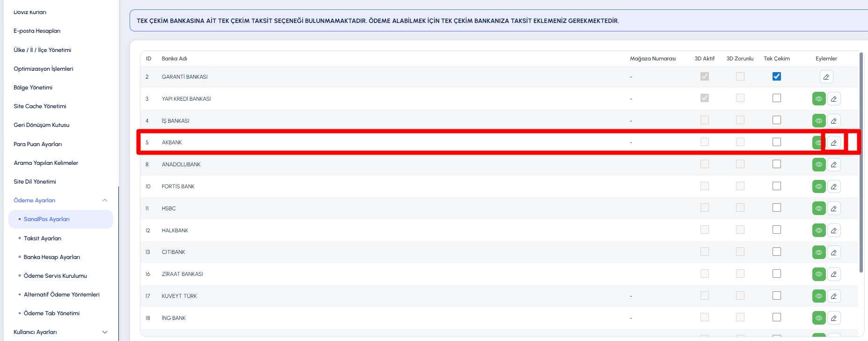Edit the GARANTİ BANKASI row with pencil icon
The width and height of the screenshot is (868, 341).
pyautogui.click(x=826, y=77)
